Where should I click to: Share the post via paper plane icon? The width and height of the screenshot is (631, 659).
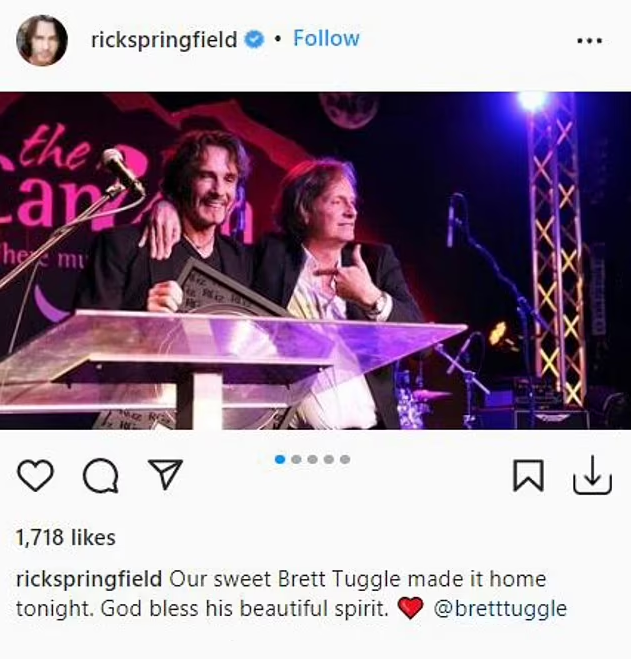click(x=165, y=474)
